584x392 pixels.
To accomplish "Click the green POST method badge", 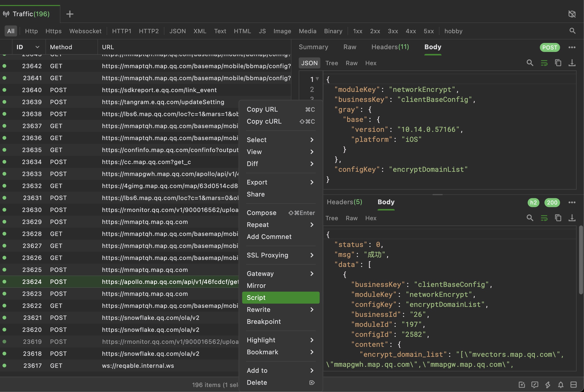I will point(550,47).
